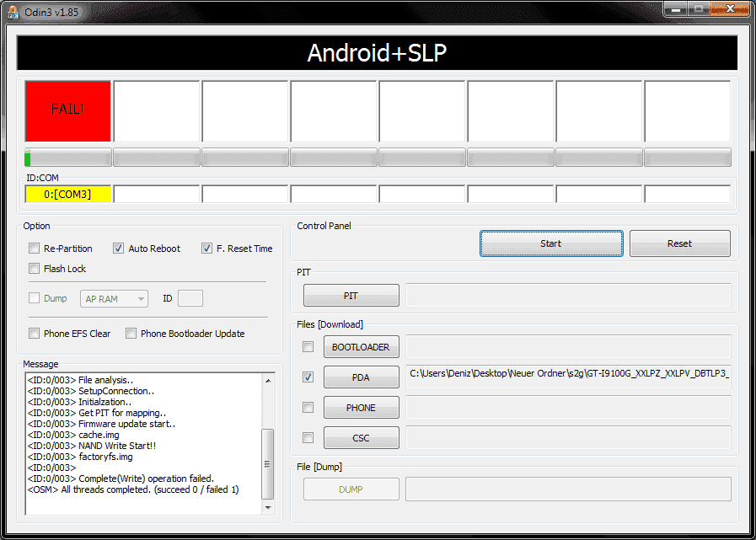756x540 pixels.
Task: Click the PHONE file button
Action: point(361,408)
